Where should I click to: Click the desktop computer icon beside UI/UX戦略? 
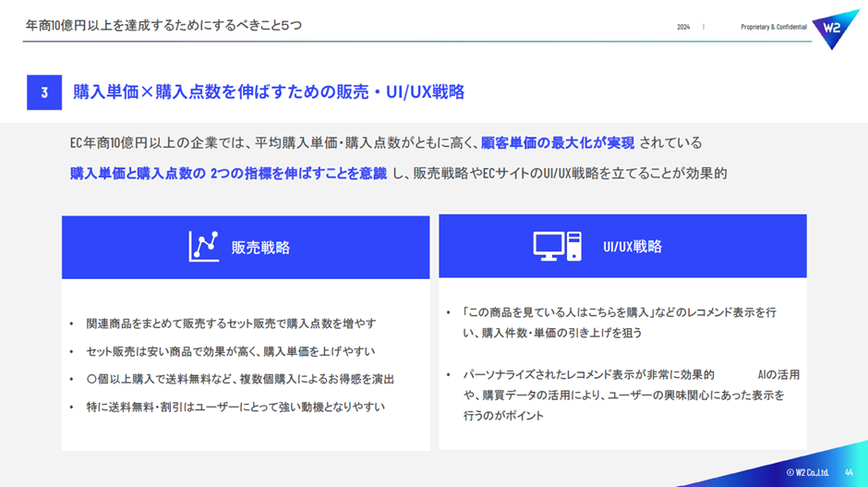(558, 246)
